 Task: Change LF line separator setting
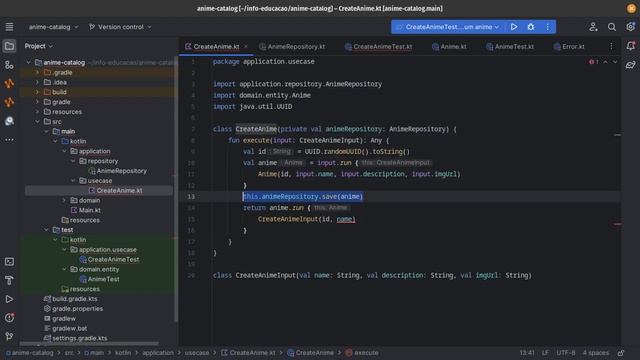click(545, 353)
